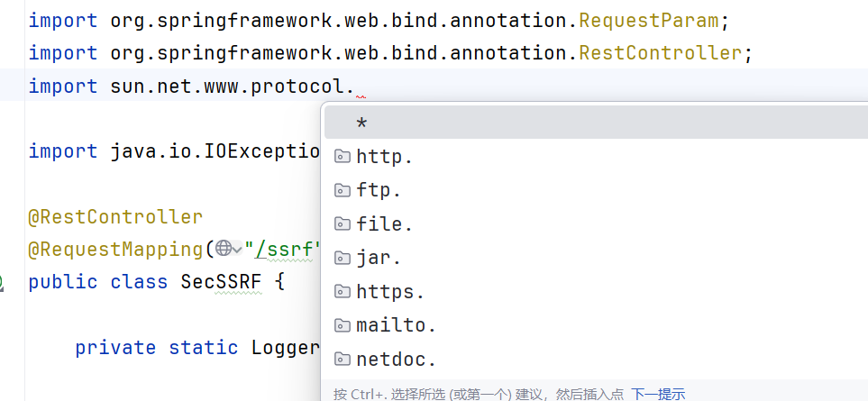This screenshot has width=868, height=401.
Task: Click the package icon beside http.
Action: pyautogui.click(x=342, y=157)
